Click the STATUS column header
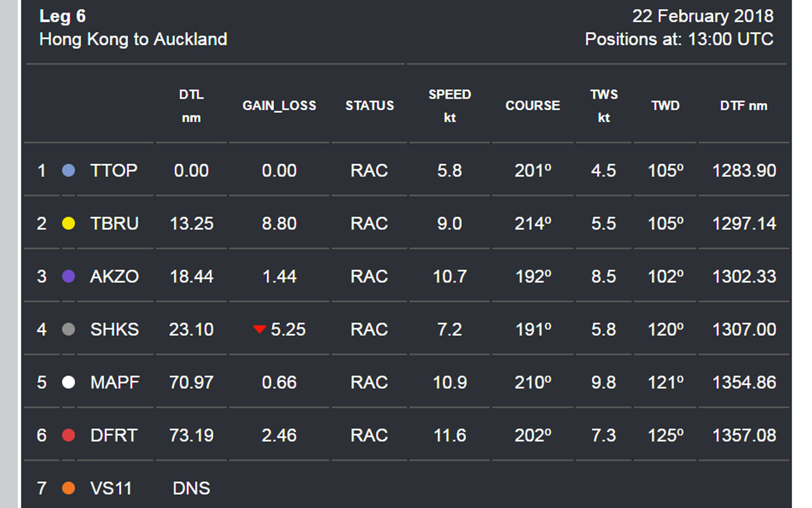Screen dimensions: 812x508 [369, 106]
